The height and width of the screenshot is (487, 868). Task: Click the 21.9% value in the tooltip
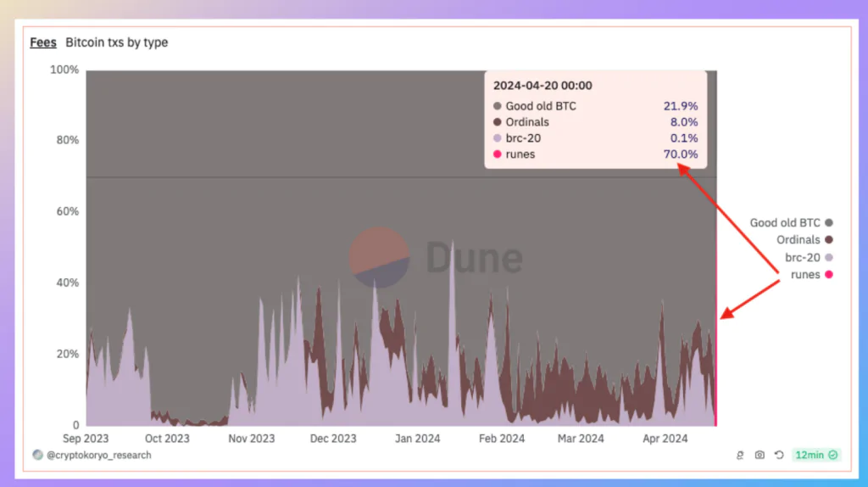click(681, 106)
